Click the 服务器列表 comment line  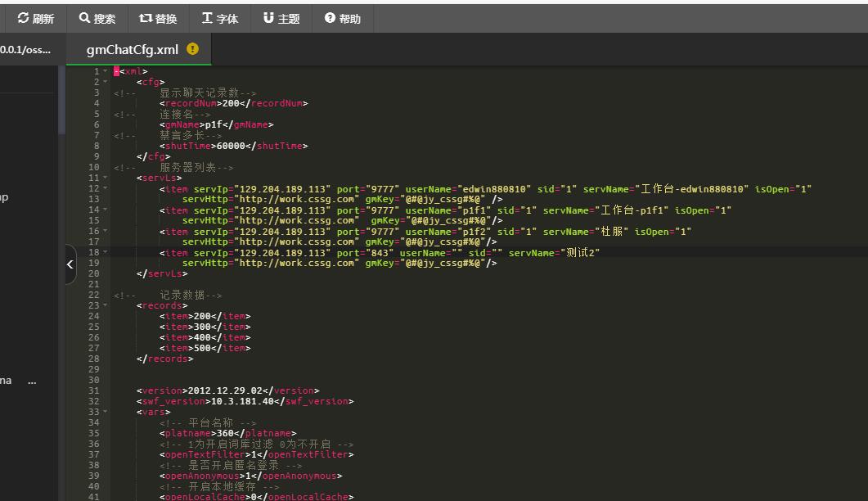(x=173, y=167)
